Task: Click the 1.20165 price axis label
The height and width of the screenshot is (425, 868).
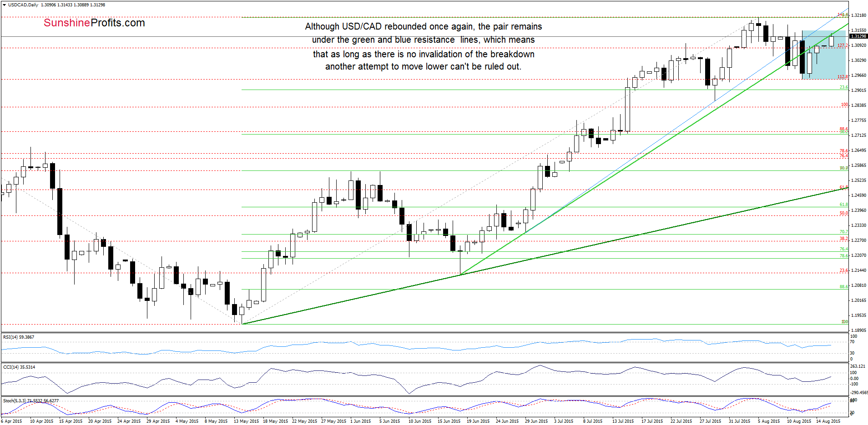Action: click(x=859, y=300)
